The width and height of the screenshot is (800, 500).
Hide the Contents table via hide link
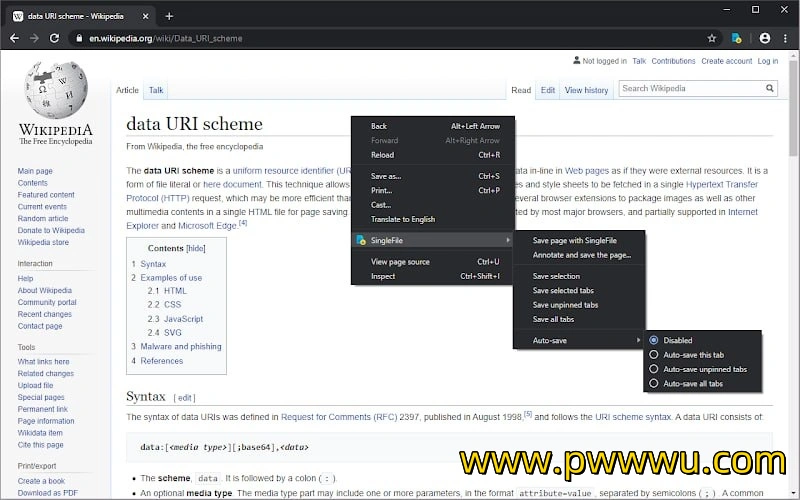pos(195,248)
